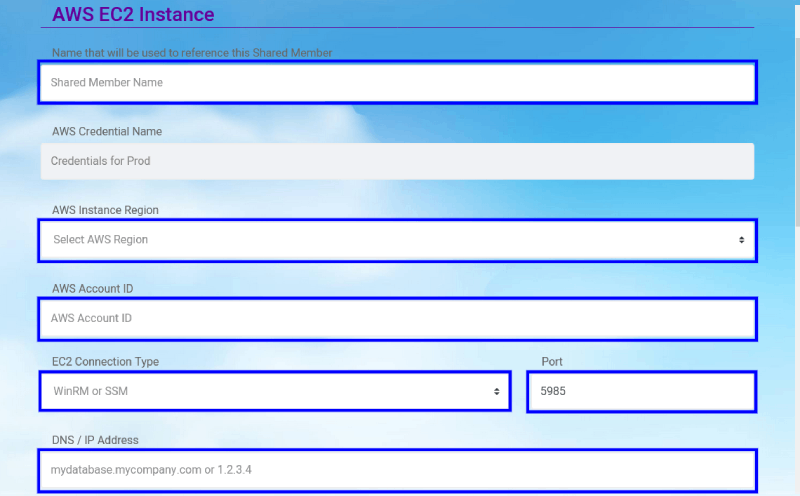
Task: Click the AWS Account ID input field
Action: tap(397, 319)
